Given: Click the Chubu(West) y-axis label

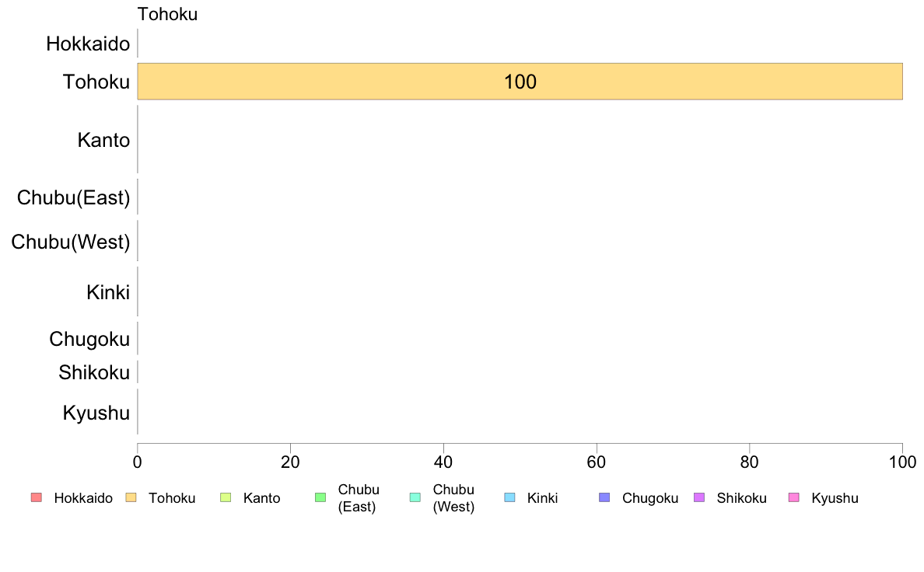Looking at the screenshot, I should point(71,242).
